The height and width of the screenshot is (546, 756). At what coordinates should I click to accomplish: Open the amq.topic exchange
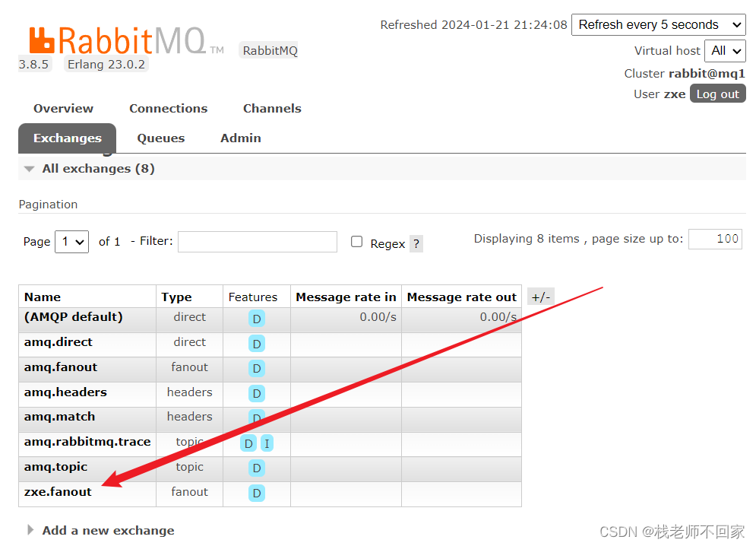[56, 467]
